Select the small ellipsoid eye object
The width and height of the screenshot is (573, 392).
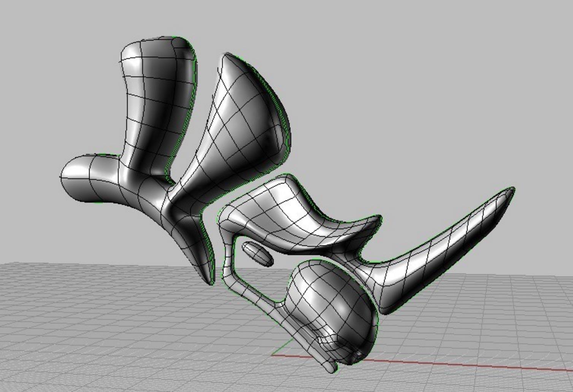click(x=258, y=254)
